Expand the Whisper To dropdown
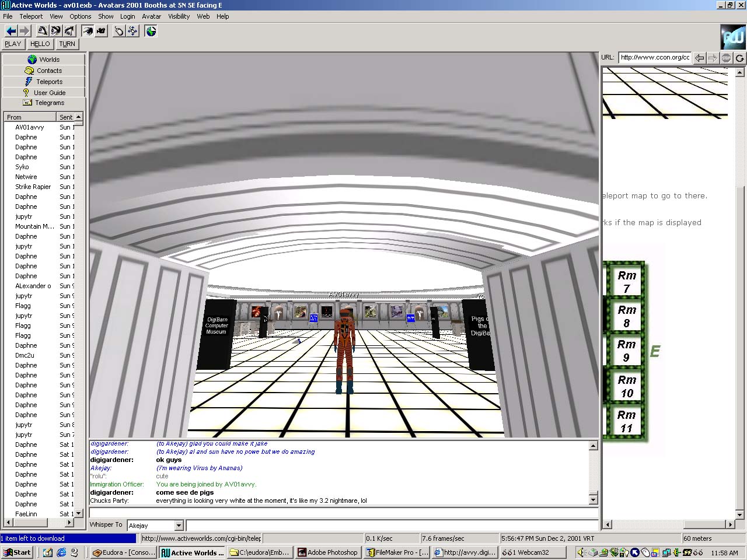Viewport: 747px width, 560px height. pyautogui.click(x=179, y=526)
